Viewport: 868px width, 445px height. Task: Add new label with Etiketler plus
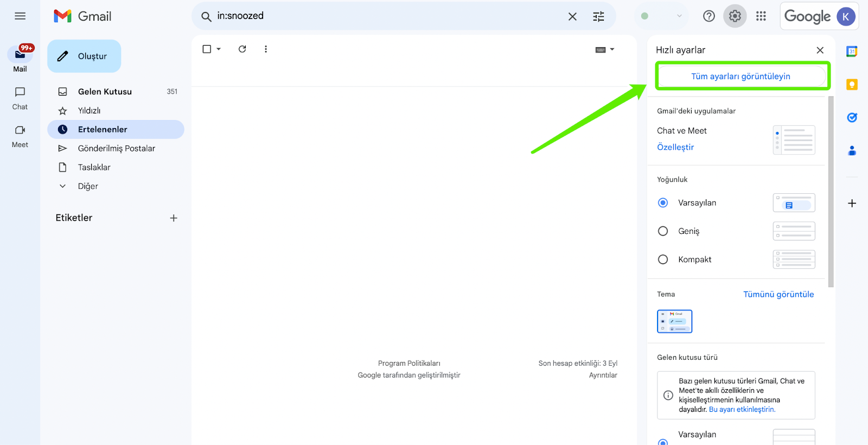click(174, 218)
